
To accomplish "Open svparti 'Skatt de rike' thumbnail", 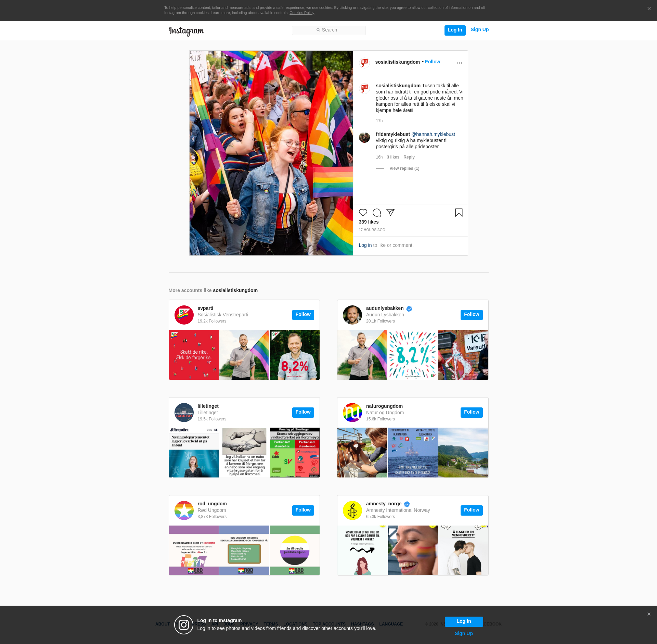I will 194,355.
